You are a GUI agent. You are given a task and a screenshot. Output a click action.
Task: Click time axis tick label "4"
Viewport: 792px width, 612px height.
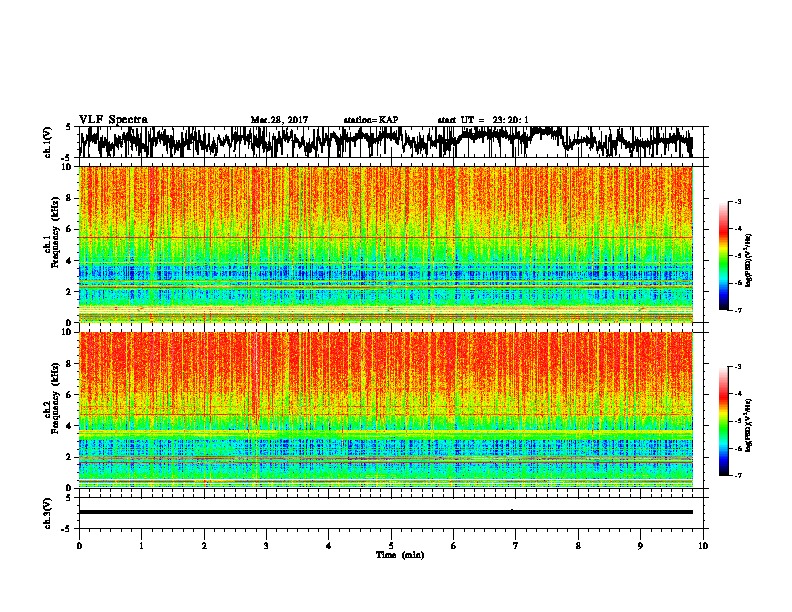pos(329,546)
